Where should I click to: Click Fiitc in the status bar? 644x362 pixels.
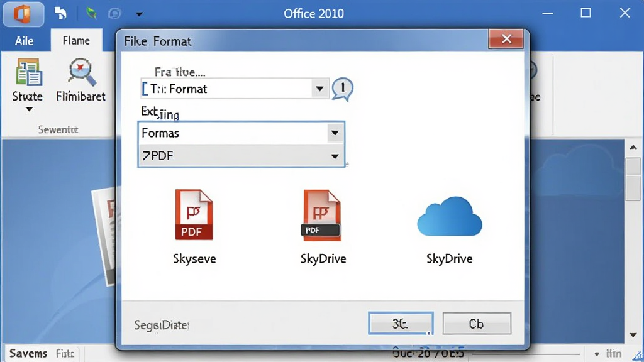[x=65, y=353]
